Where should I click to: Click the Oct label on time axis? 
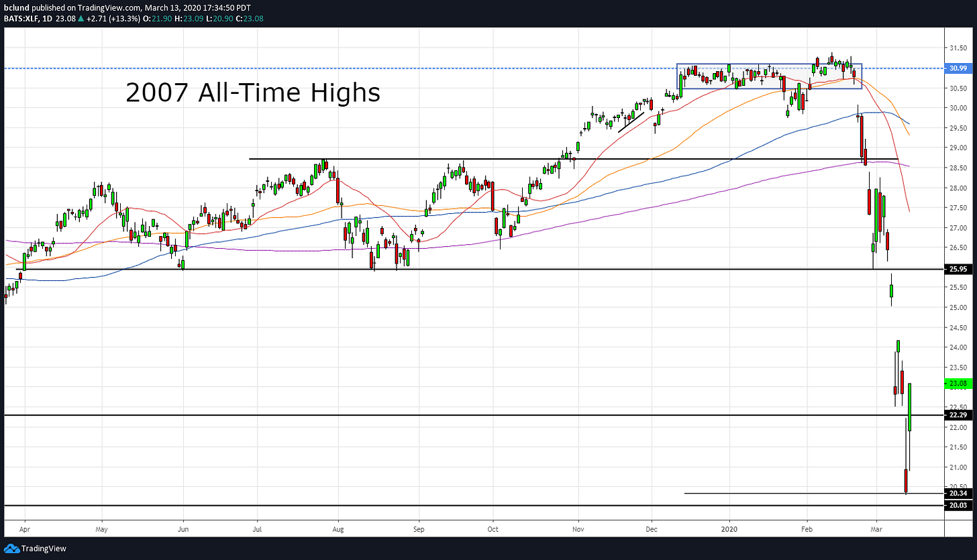493,528
